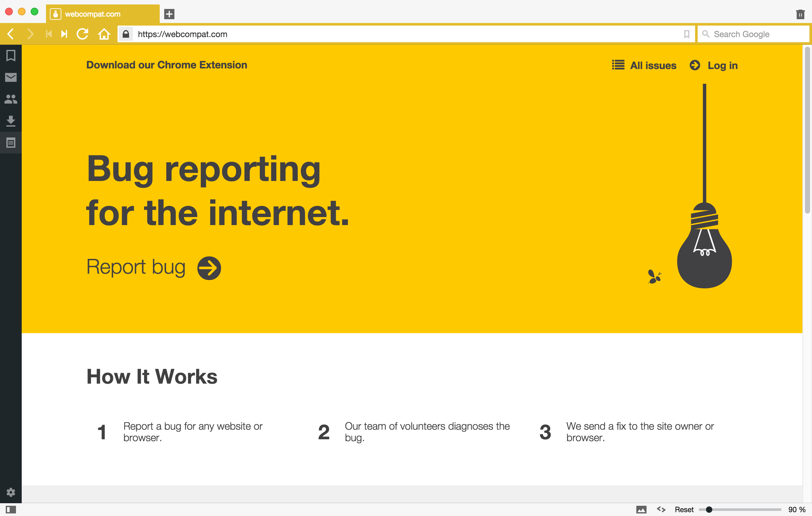The image size is (812, 516).
Task: Toggle image loading in status bar
Action: point(641,509)
